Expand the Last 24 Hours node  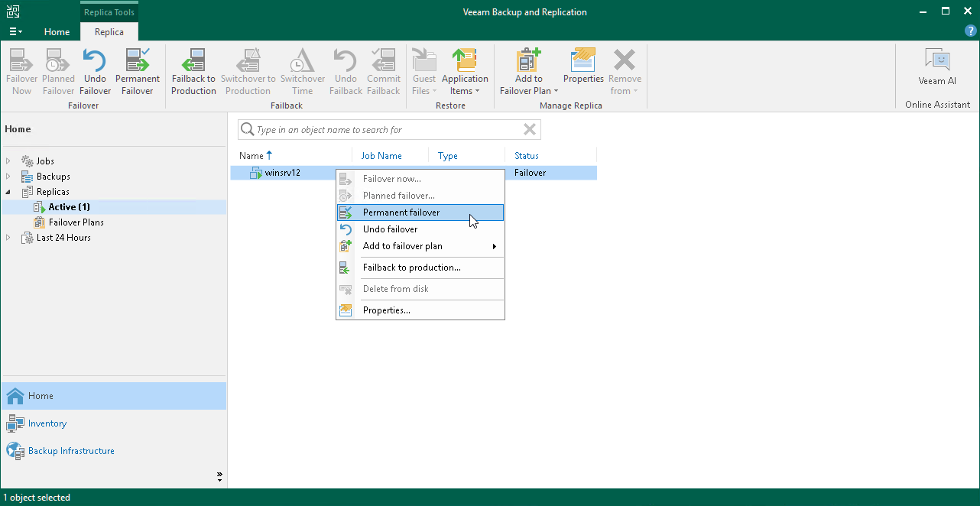(8, 238)
